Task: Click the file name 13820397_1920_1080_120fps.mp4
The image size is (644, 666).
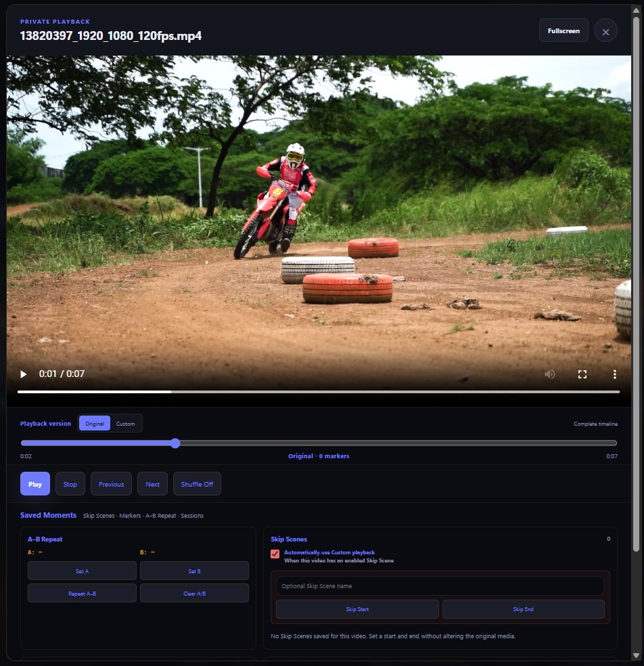Action: click(x=111, y=36)
